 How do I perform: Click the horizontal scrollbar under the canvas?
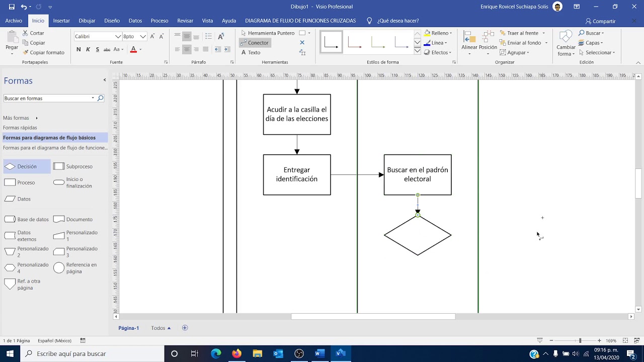click(x=373, y=317)
